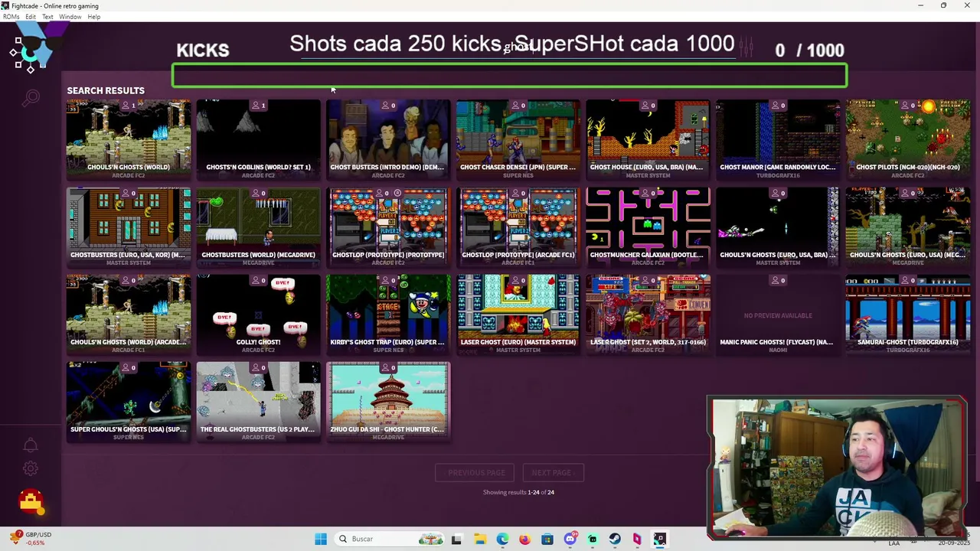980x551 pixels.
Task: Open the GBP/USD taskbar widget
Action: 31,539
